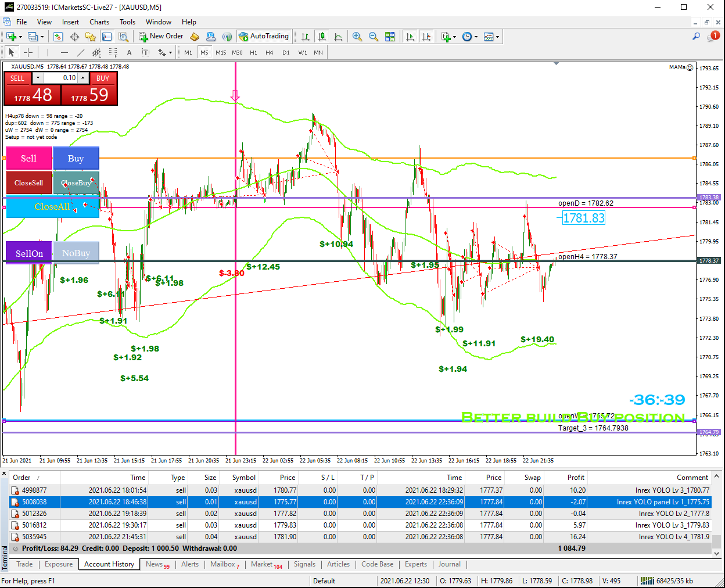Viewport: 725px width, 588px height.
Task: Select the equidistant channel tool
Action: click(x=97, y=52)
